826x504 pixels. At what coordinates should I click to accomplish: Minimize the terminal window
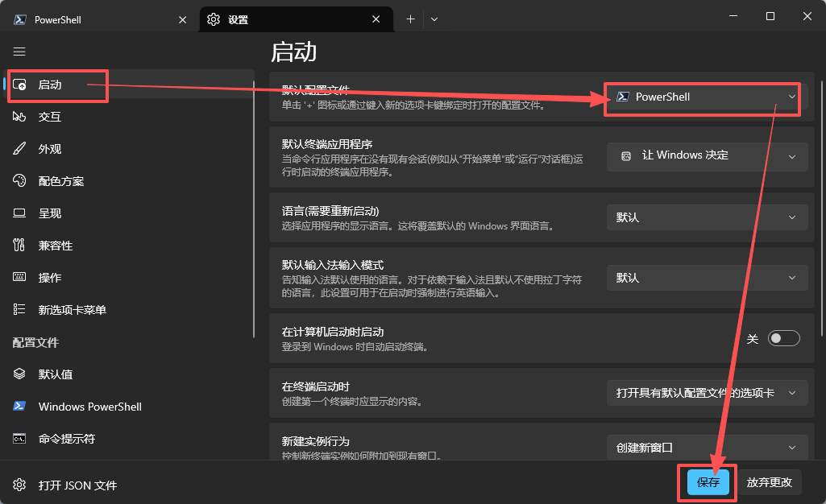[x=733, y=16]
